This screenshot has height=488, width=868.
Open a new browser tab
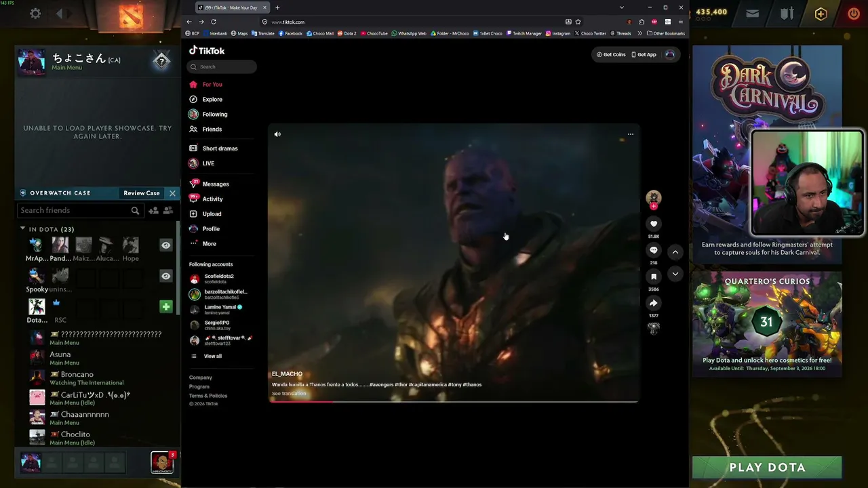(277, 7)
